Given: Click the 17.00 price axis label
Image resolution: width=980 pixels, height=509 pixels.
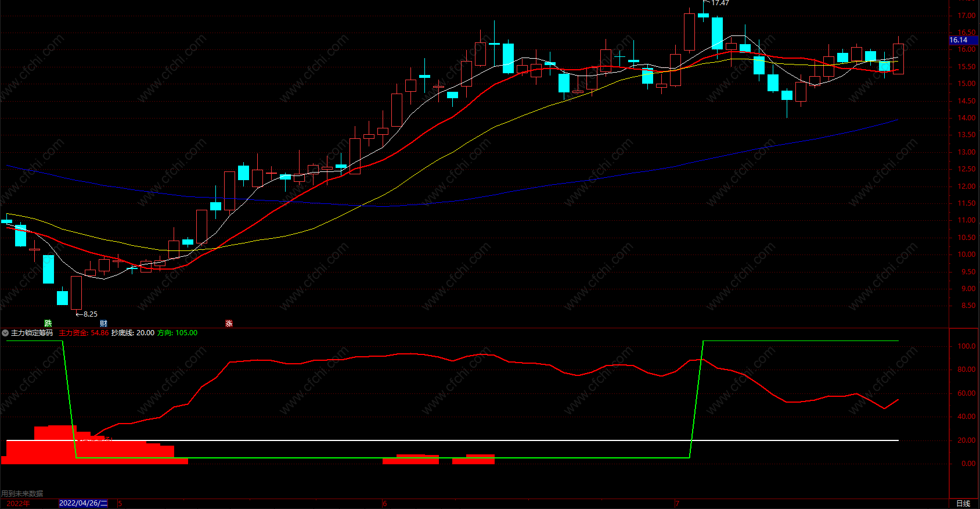Looking at the screenshot, I should 967,16.
